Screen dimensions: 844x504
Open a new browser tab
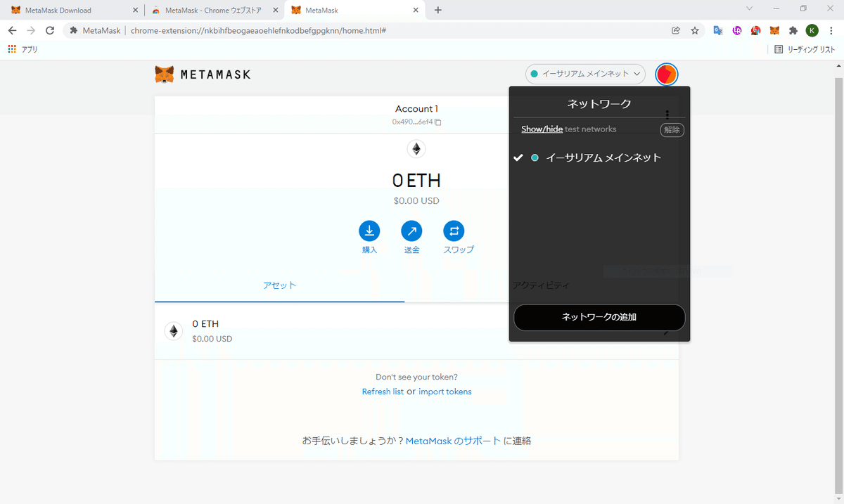coord(438,10)
